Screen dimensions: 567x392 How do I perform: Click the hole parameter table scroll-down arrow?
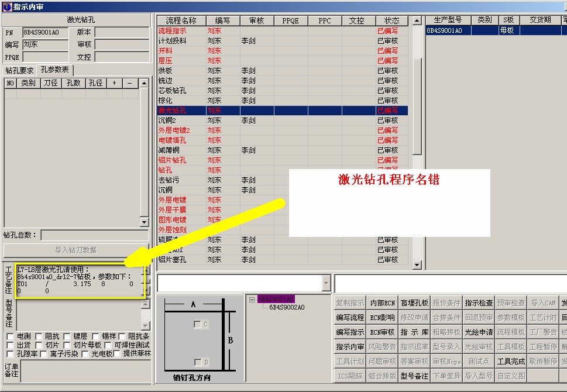pyautogui.click(x=145, y=222)
